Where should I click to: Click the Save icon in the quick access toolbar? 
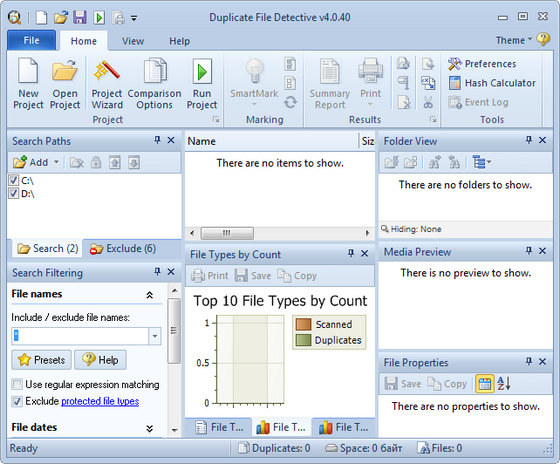[80, 17]
